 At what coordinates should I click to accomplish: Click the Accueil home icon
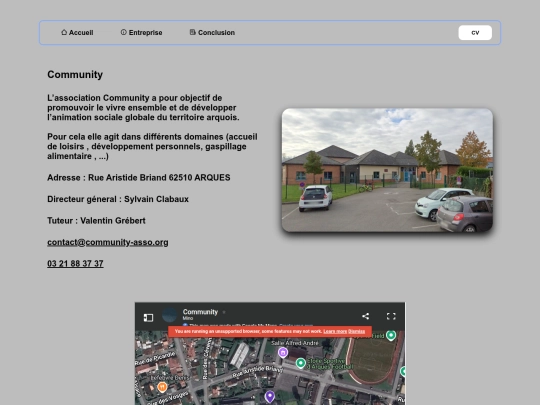(64, 32)
